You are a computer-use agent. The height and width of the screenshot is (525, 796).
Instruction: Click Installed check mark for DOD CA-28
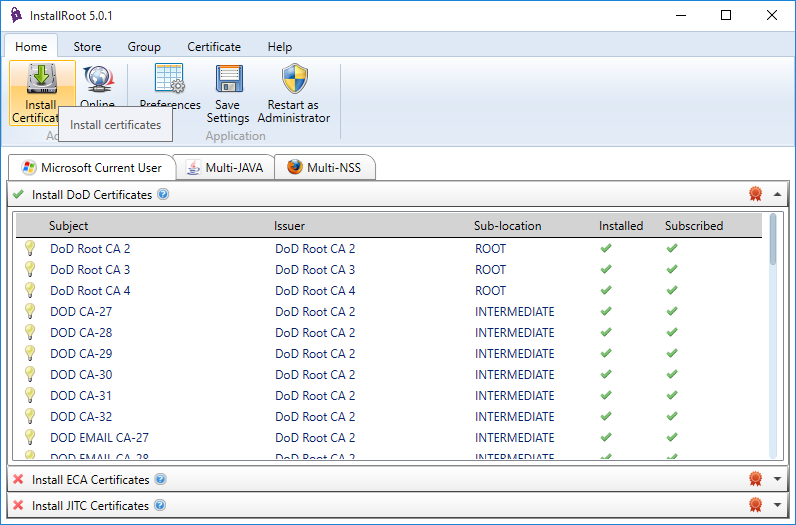click(606, 332)
